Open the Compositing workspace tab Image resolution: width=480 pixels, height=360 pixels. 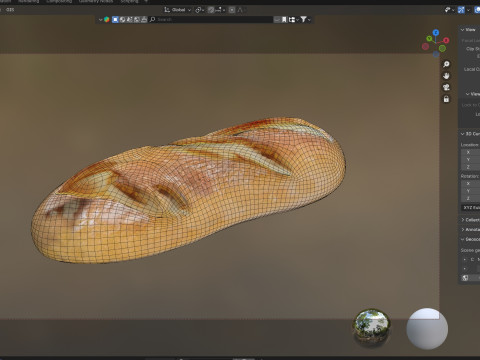pyautogui.click(x=59, y=1)
